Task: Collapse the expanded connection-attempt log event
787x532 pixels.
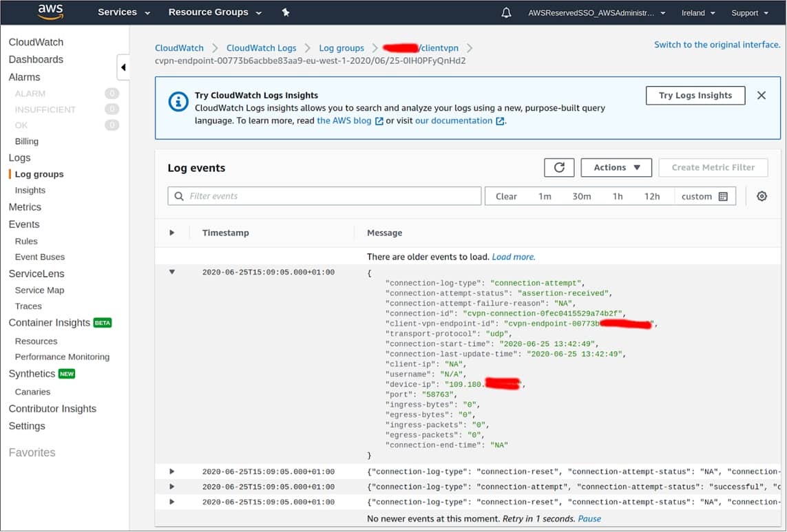Action: 172,272
